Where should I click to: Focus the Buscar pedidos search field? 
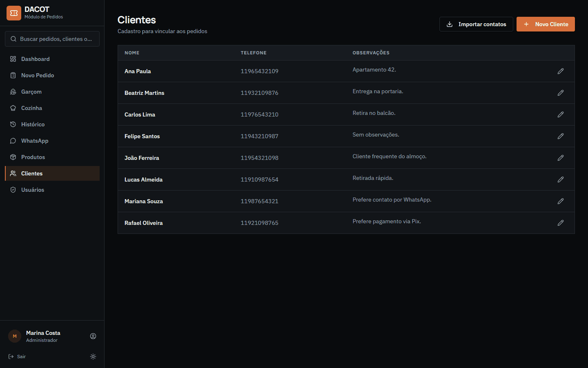click(x=52, y=39)
